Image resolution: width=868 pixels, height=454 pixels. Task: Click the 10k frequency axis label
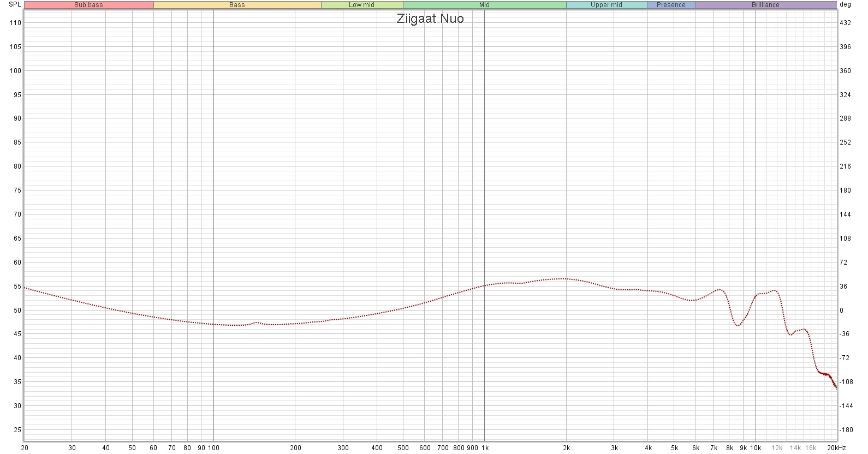(x=756, y=448)
